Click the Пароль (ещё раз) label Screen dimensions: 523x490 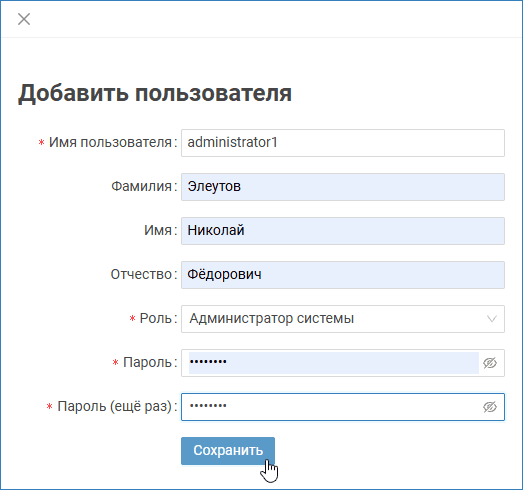(114, 407)
